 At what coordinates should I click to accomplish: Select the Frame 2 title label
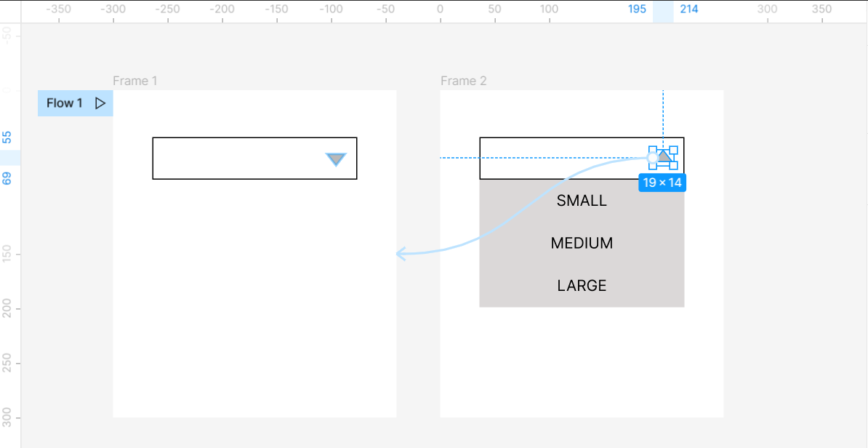(463, 81)
